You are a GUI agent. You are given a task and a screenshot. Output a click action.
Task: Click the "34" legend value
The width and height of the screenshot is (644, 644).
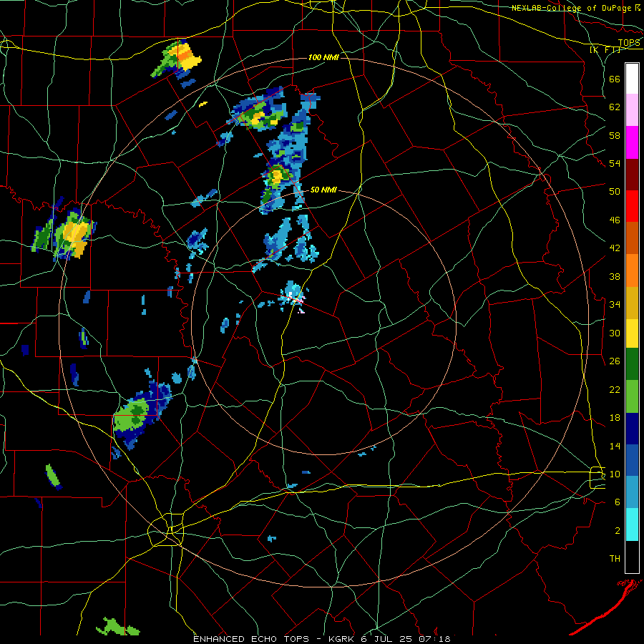615,304
